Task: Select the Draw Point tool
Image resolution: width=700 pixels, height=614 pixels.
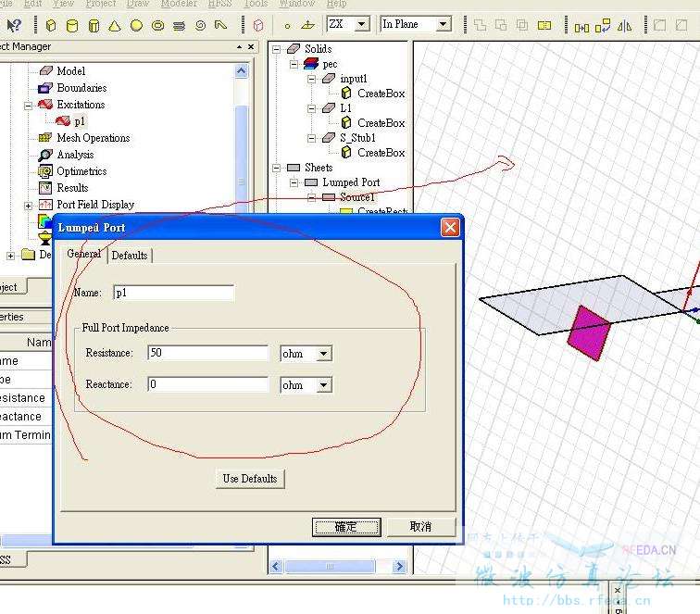Action: click(x=287, y=26)
